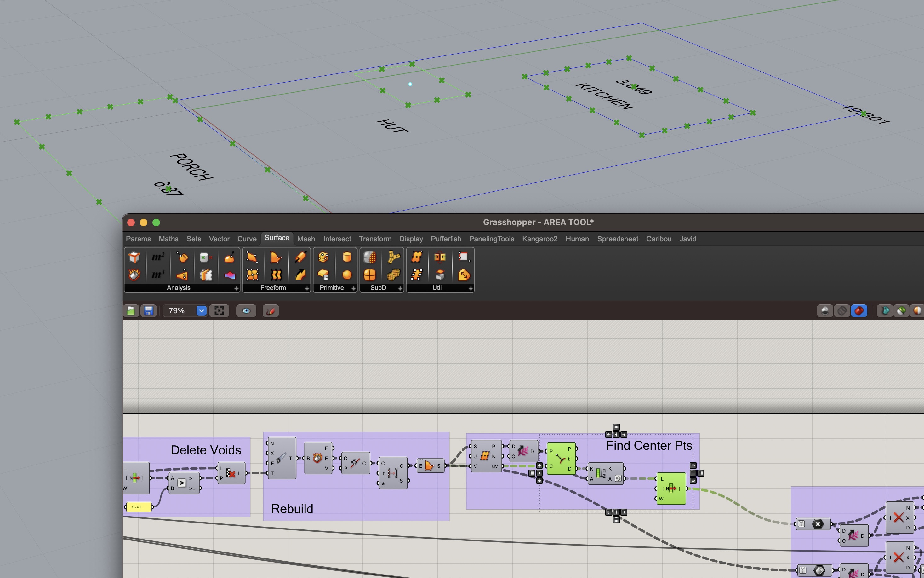The height and width of the screenshot is (578, 924).
Task: Pick the Offset Surface icon in Util
Action: [x=464, y=275]
